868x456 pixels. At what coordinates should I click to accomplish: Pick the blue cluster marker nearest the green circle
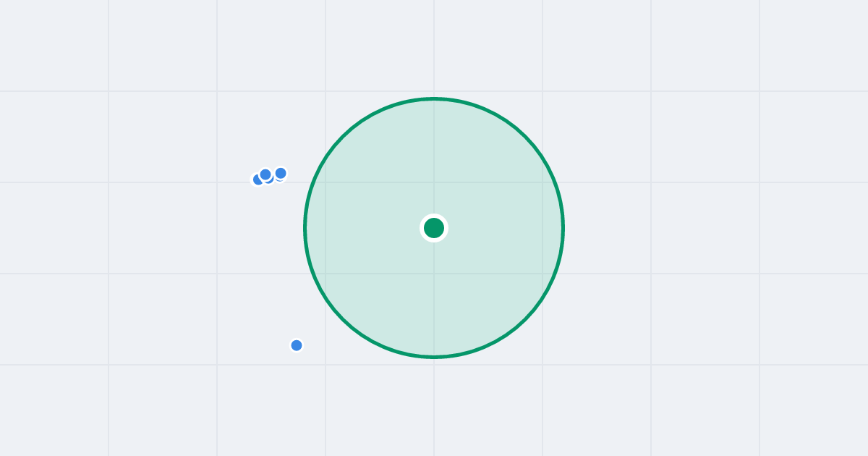click(x=281, y=173)
